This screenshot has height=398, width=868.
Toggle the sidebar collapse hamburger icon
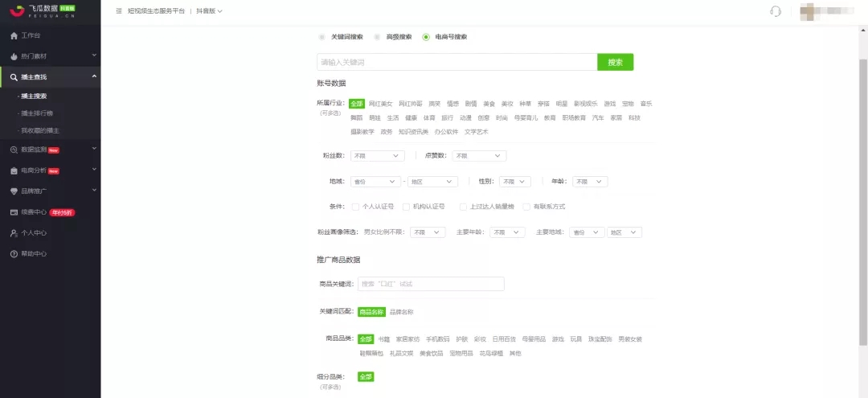point(119,11)
